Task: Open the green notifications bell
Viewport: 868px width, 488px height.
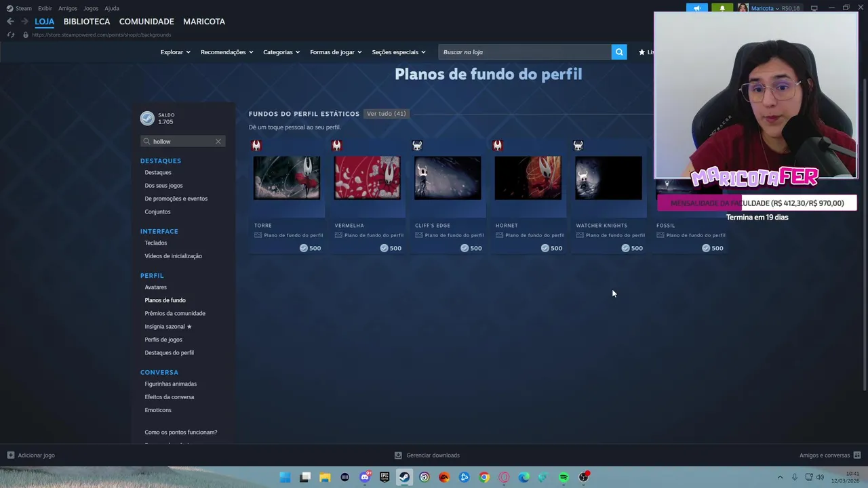Action: [722, 8]
